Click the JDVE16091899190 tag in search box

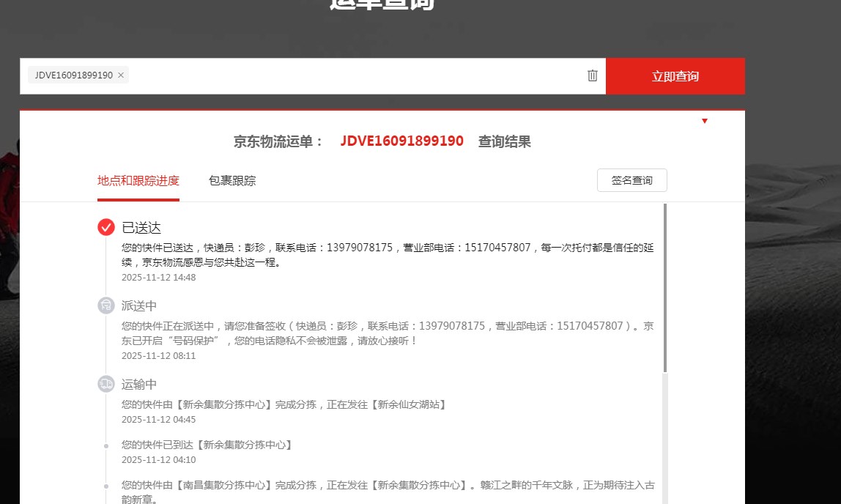tap(73, 75)
